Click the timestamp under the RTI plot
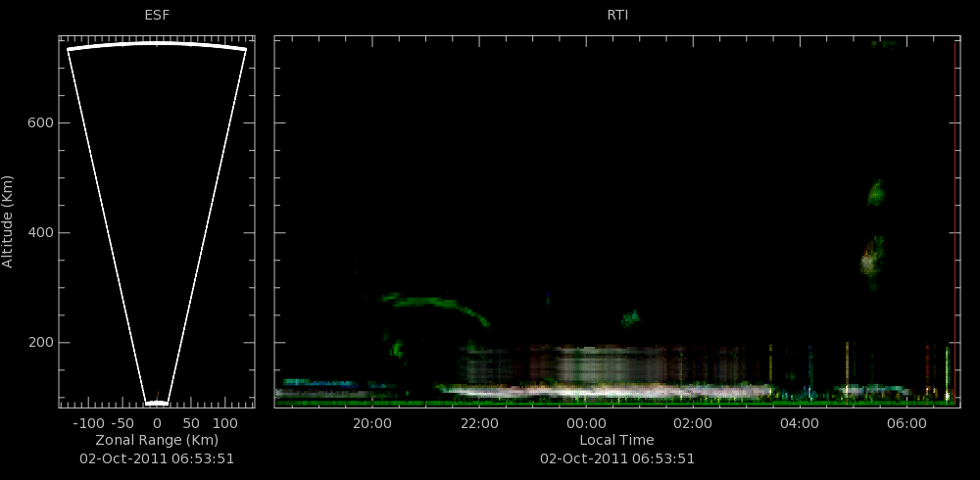 pyautogui.click(x=616, y=458)
